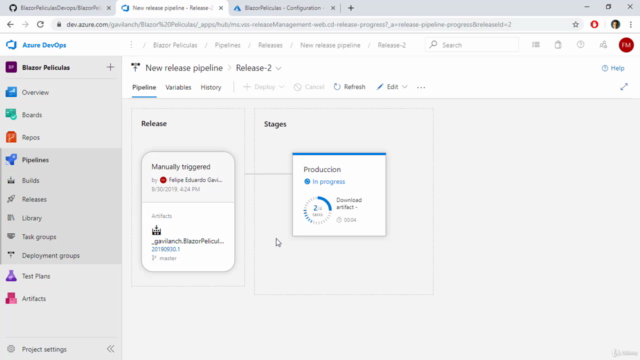Click the Manually triggered release card
The image size is (640, 360).
click(x=188, y=177)
